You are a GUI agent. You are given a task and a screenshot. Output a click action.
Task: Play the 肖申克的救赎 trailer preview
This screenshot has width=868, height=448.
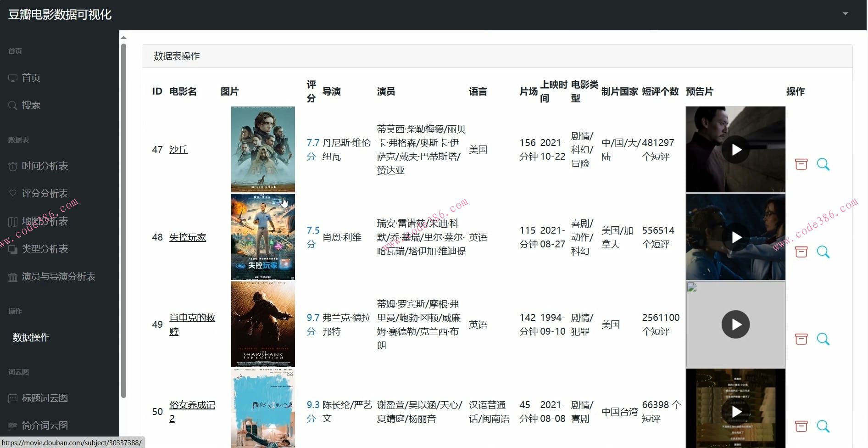pos(735,324)
